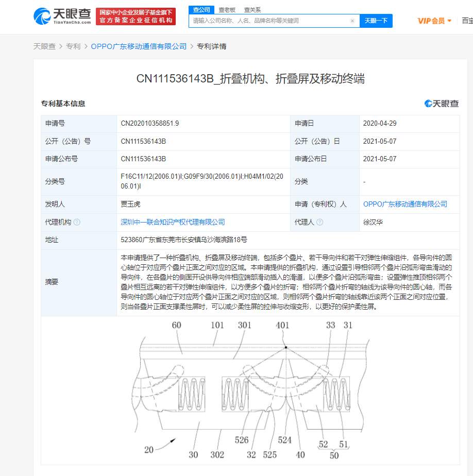473x476 pixels.
Task: Open 深圳中一联合知识产权代理有限公司 agency link
Action: pyautogui.click(x=173, y=222)
